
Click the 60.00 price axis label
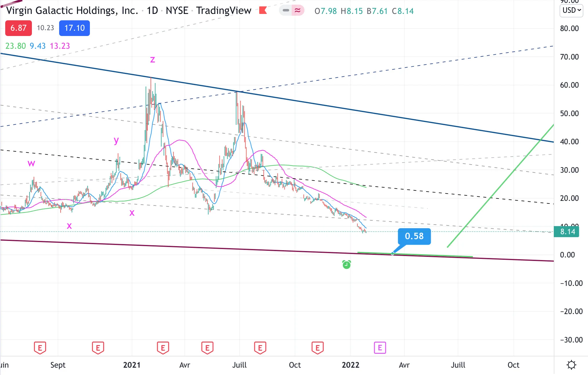tap(569, 85)
